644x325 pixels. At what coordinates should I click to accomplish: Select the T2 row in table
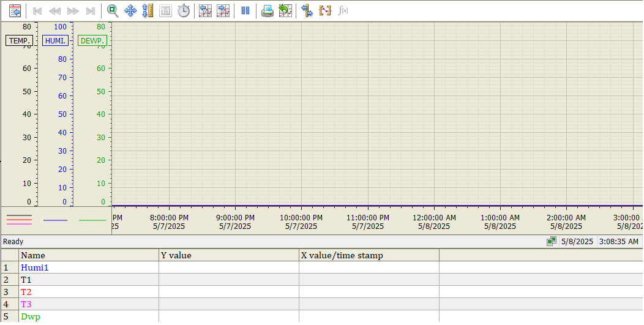click(x=26, y=292)
